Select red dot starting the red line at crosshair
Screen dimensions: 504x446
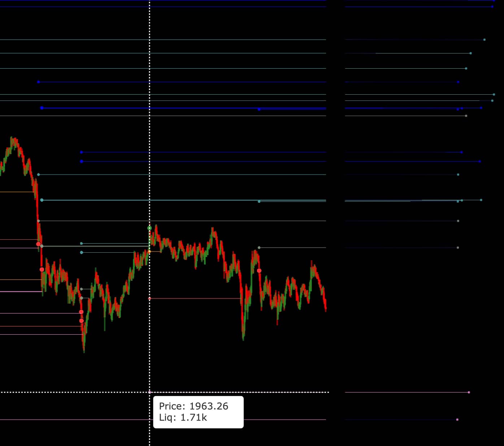point(149,299)
